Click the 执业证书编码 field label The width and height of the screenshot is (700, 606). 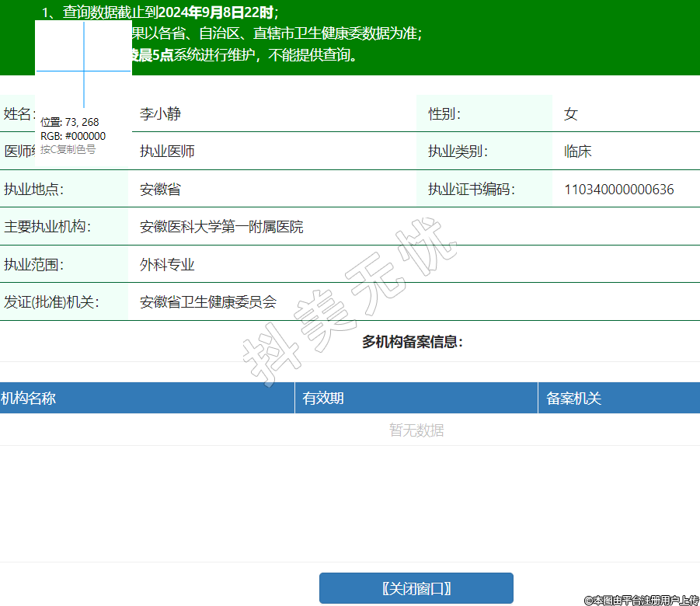[471, 190]
